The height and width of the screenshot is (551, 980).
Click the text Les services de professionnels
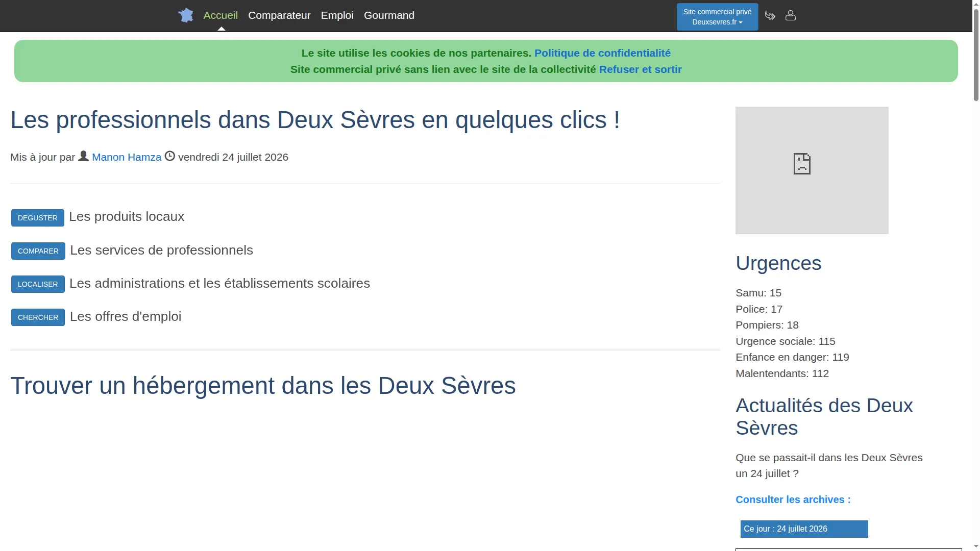pyautogui.click(x=161, y=250)
